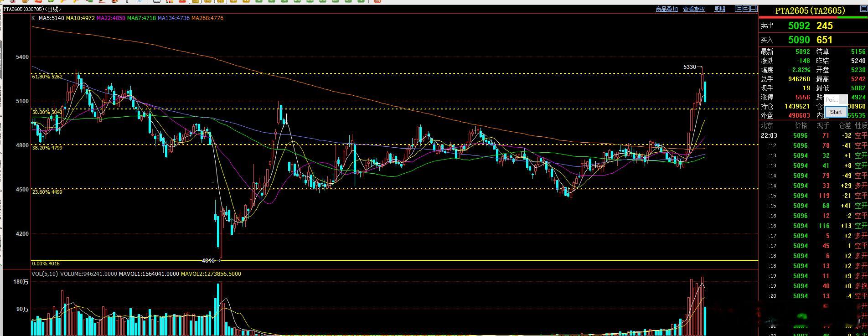Click the left arrow icon above the chart
The image size is (868, 336).
pos(739,9)
